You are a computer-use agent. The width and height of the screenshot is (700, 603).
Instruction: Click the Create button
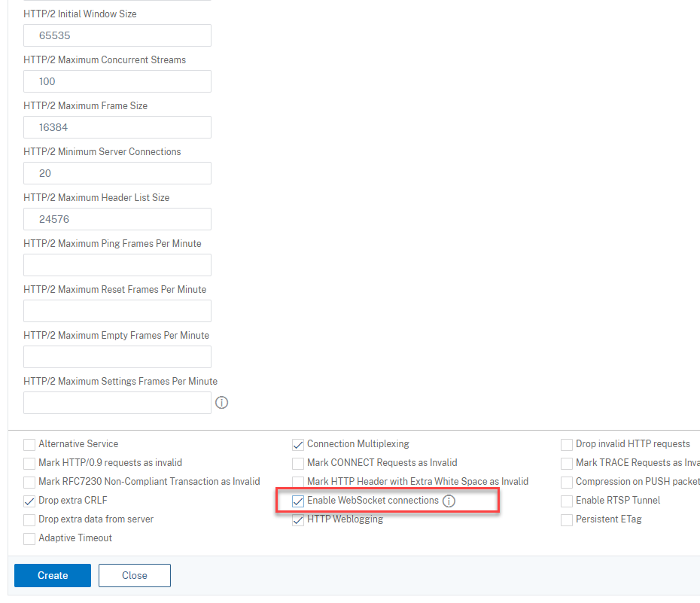[52, 574]
